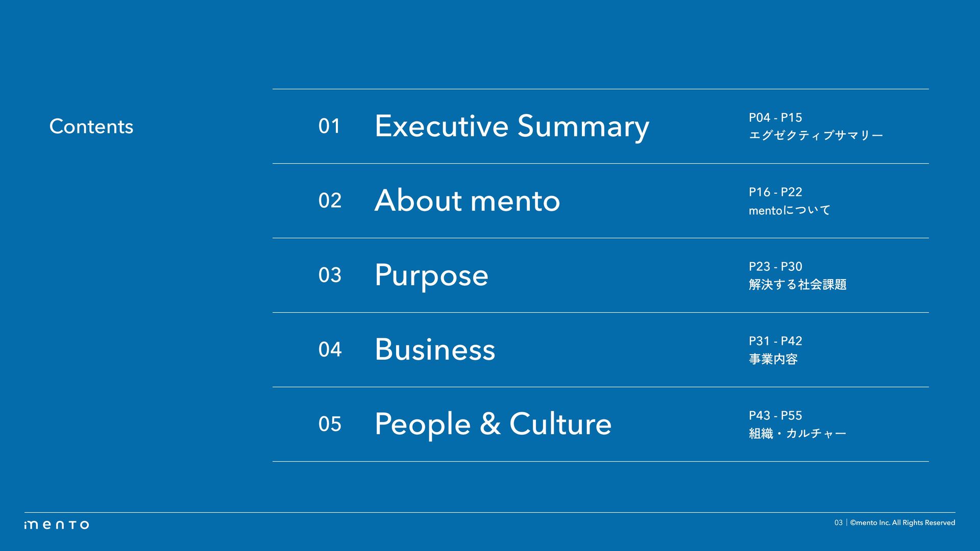Click the mento logo in the footer
The width and height of the screenshot is (980, 551).
pyautogui.click(x=56, y=524)
